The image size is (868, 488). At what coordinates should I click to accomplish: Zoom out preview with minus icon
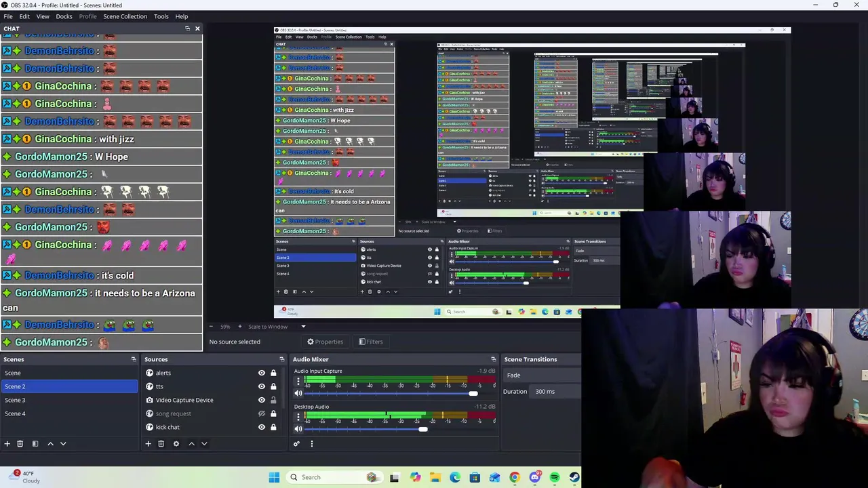click(x=211, y=327)
